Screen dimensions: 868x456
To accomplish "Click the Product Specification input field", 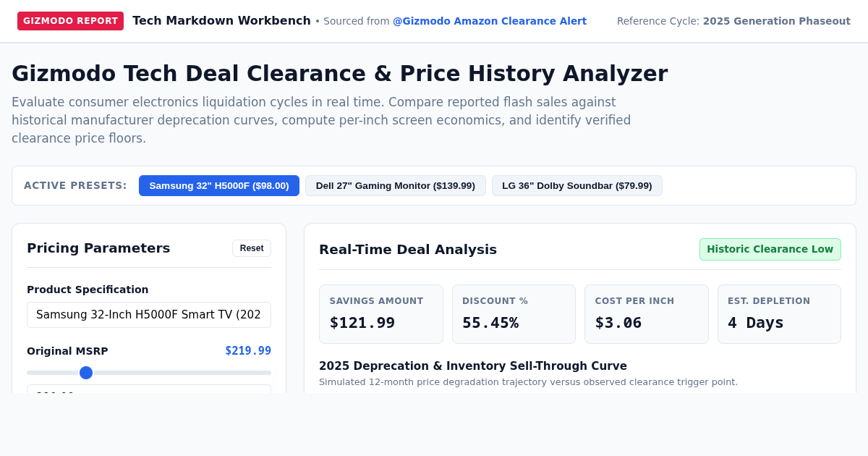I will [x=149, y=315].
